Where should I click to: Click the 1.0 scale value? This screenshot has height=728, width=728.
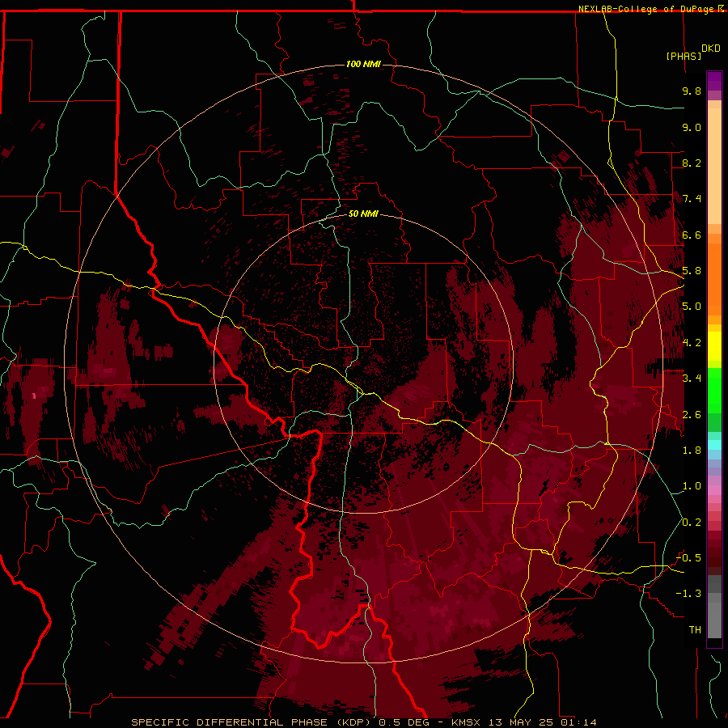pyautogui.click(x=692, y=486)
